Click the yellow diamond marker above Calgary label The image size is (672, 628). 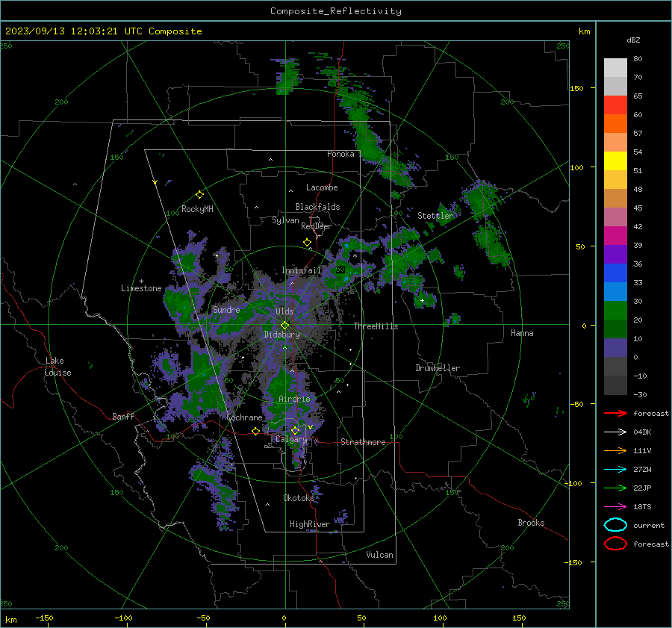pyautogui.click(x=295, y=430)
